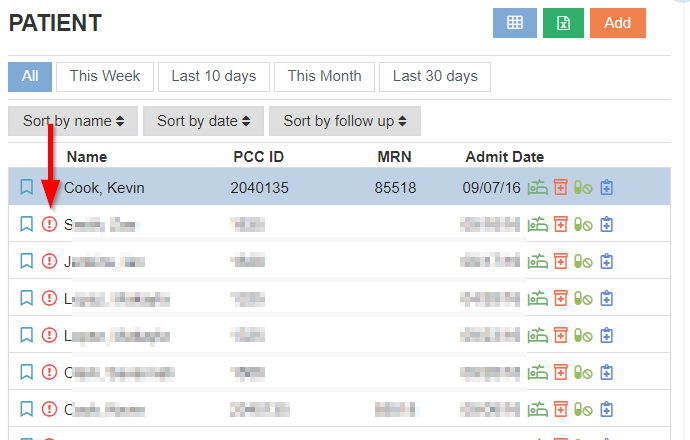Open blue clipboard icon on second L row
This screenshot has width=690, height=440.
[607, 335]
